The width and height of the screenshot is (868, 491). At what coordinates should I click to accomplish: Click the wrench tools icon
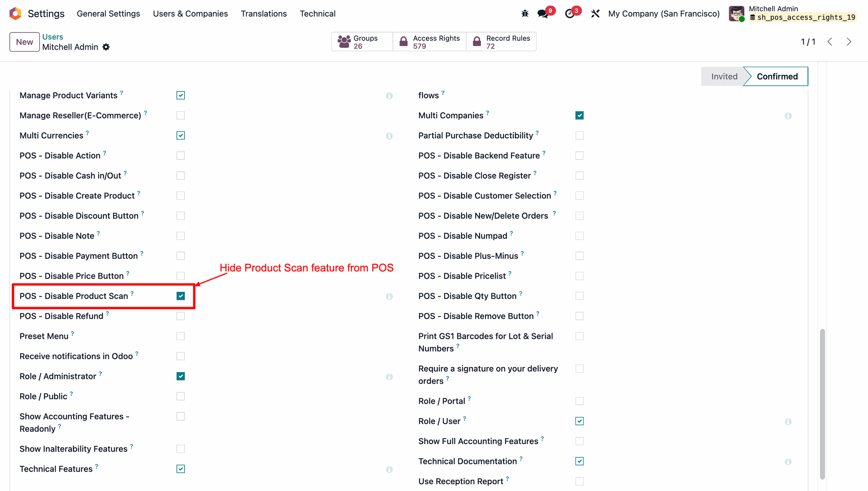595,14
